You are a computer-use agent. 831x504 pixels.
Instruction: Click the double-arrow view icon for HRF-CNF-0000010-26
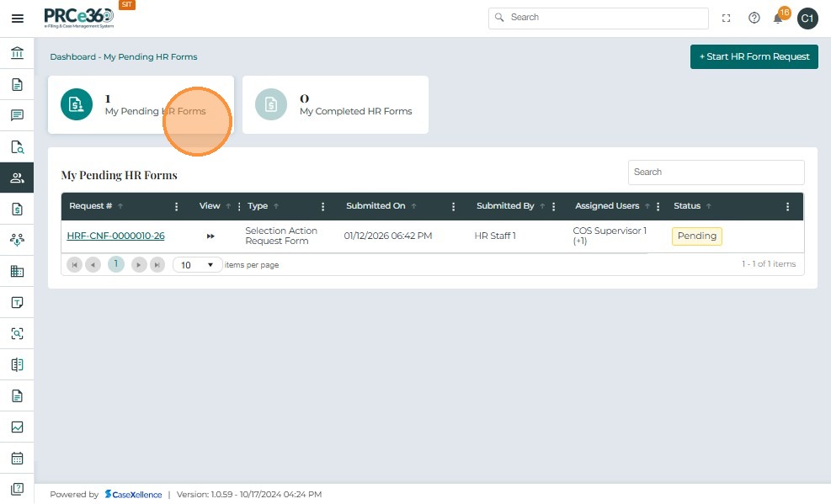coord(210,236)
